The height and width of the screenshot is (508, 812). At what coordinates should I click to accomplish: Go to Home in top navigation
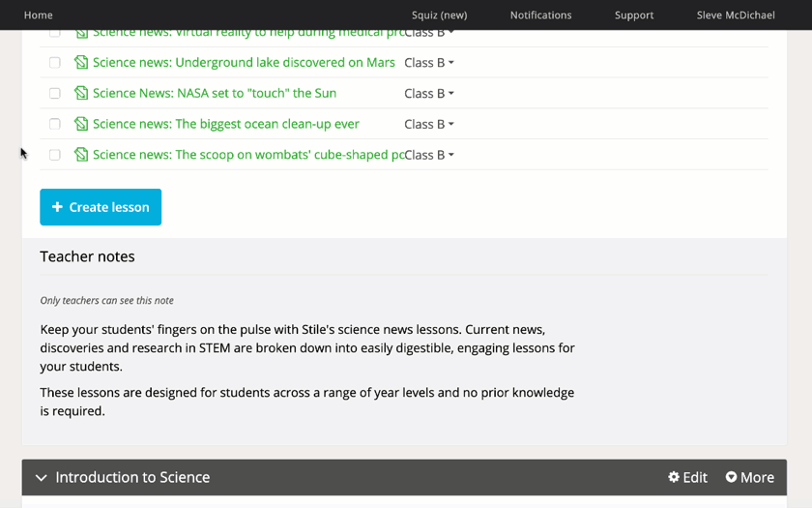[39, 15]
